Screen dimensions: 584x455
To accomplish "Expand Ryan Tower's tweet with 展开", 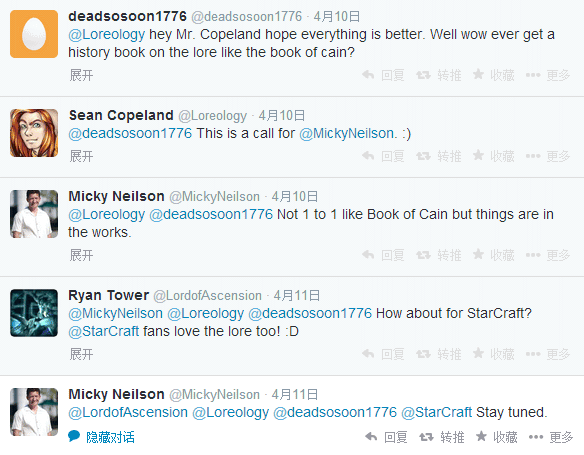I will (81, 354).
